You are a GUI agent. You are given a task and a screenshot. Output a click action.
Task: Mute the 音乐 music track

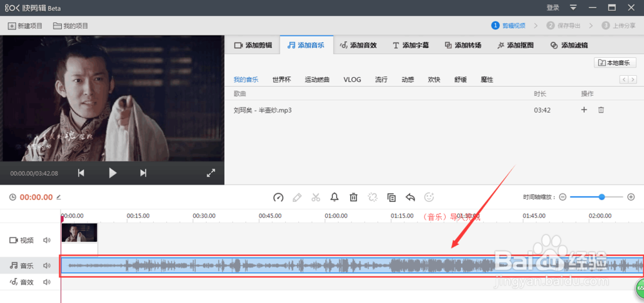click(47, 266)
